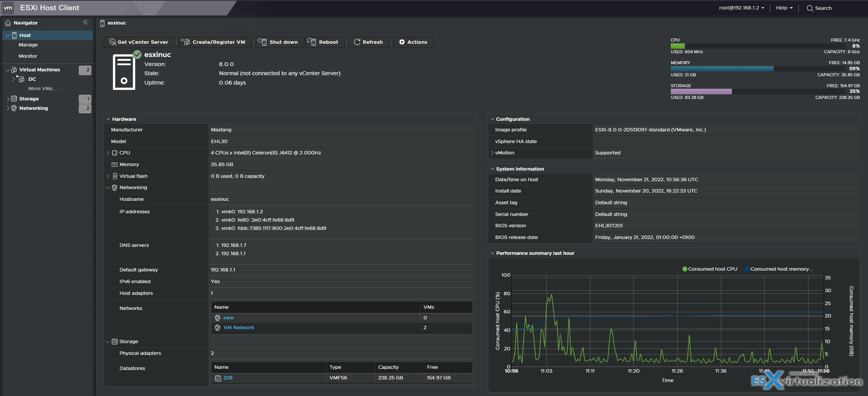Collapse the Host tree node chevron
The height and width of the screenshot is (396, 868).
(8, 35)
